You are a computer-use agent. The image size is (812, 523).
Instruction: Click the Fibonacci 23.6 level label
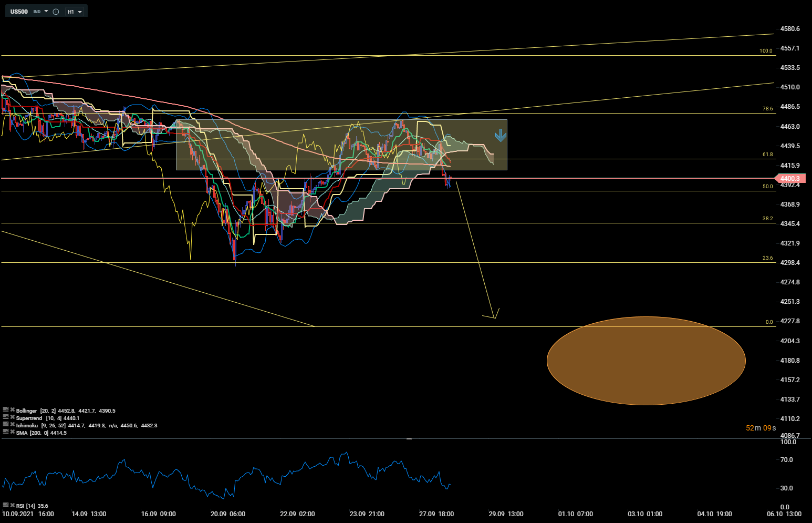[767, 258]
